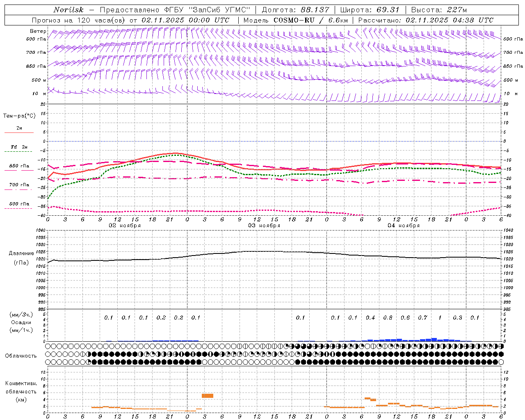Click the 'Долгота: 88.137' header field
Screen dimensions: 525x420
pyautogui.click(x=295, y=10)
